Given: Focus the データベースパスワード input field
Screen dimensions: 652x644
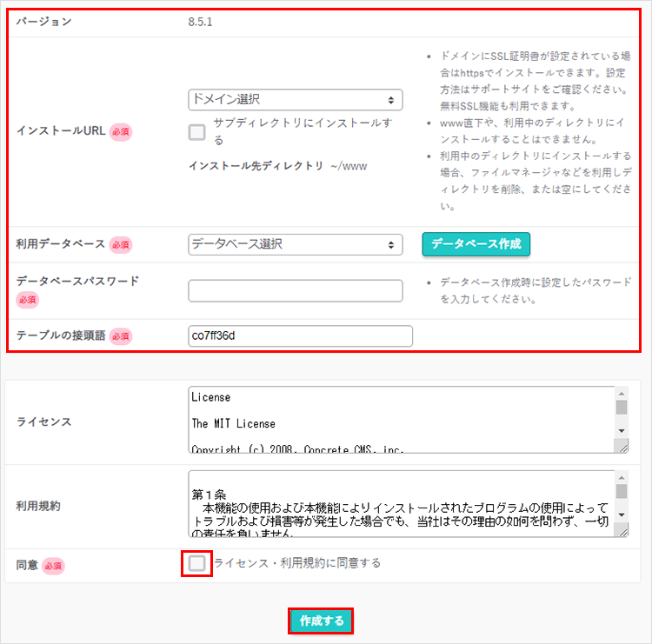Looking at the screenshot, I should (295, 290).
